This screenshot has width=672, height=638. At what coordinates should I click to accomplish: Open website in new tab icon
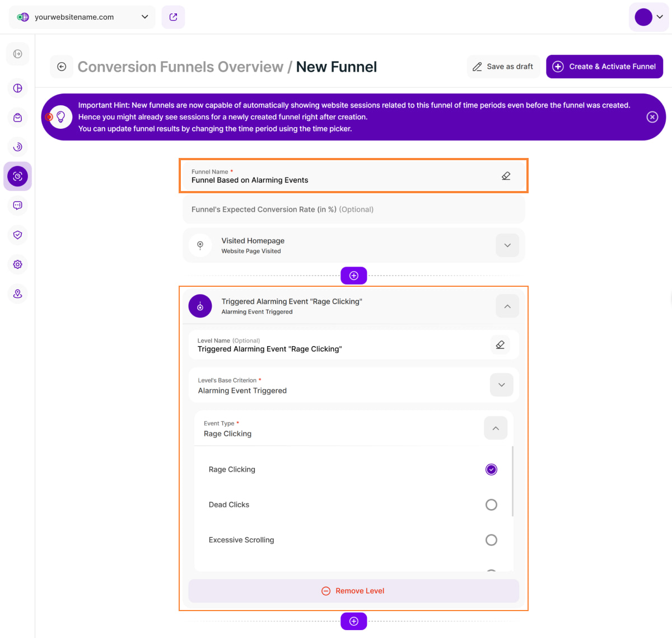(x=173, y=17)
